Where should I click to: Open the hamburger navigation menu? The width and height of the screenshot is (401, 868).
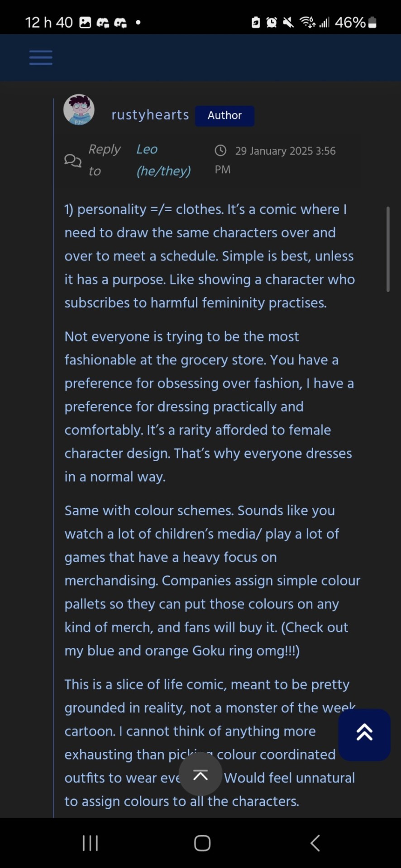coord(41,58)
